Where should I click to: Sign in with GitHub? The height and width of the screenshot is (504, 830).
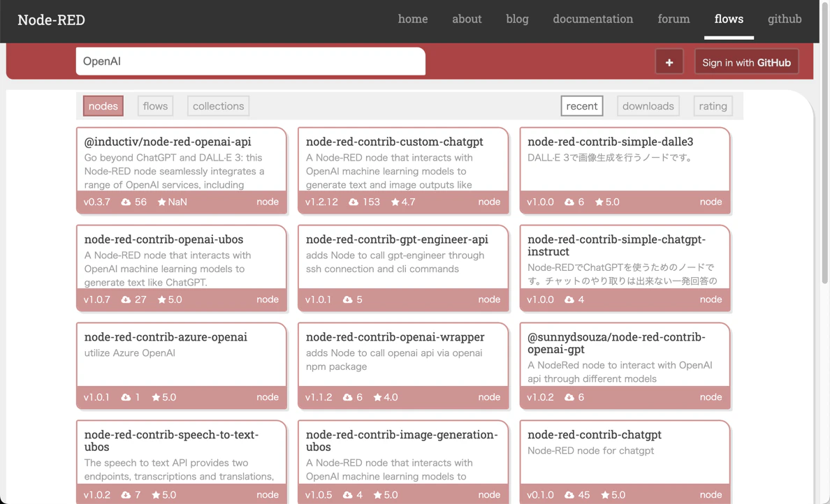(746, 62)
